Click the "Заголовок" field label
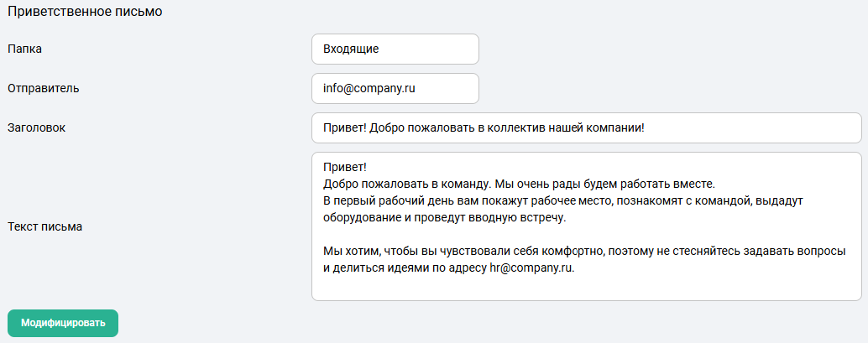The image size is (868, 343). pos(36,128)
